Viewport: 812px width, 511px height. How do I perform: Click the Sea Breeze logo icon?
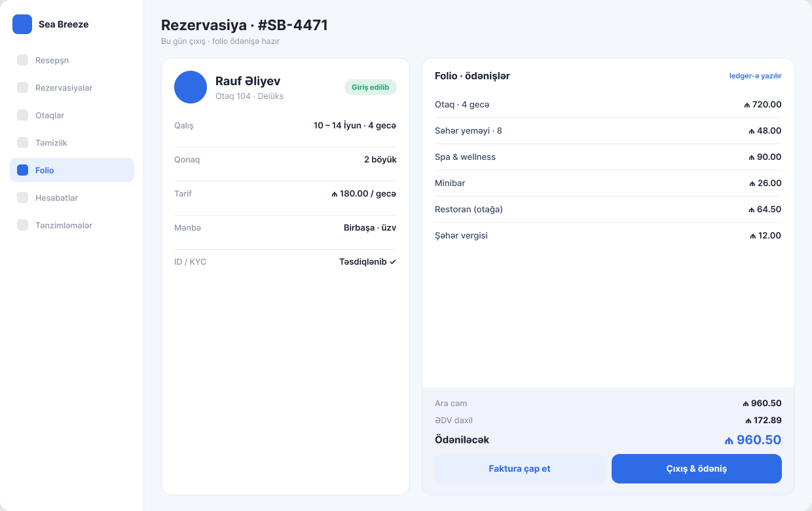tap(22, 24)
